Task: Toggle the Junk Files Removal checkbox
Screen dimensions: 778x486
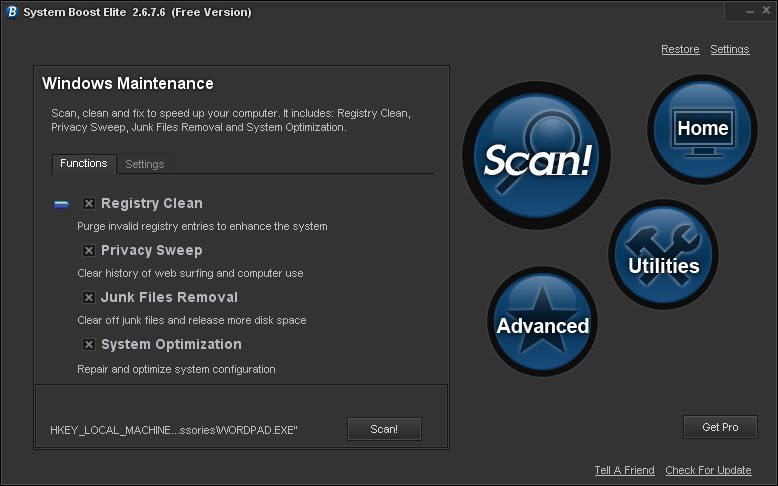Action: (x=89, y=297)
